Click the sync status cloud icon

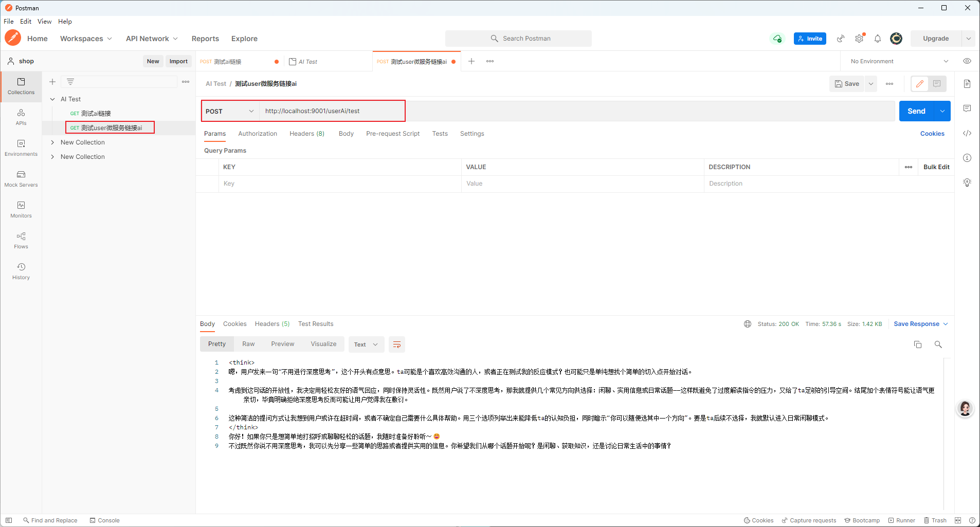point(777,39)
